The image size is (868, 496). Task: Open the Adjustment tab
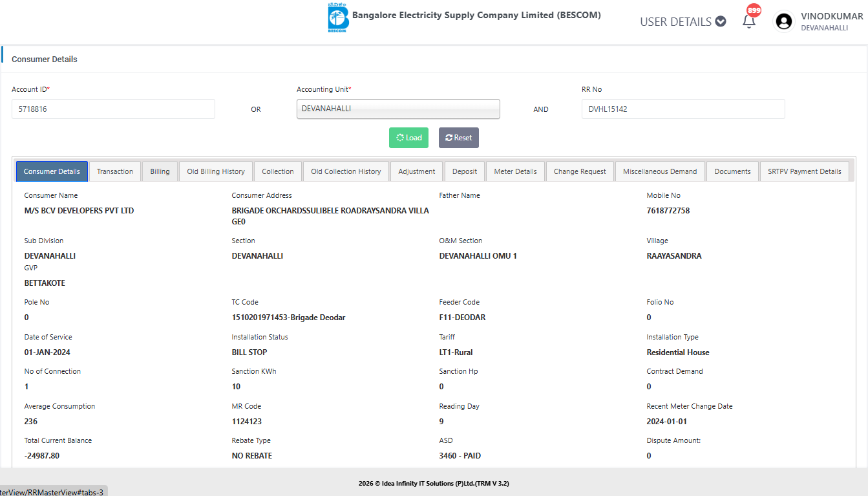[x=416, y=171]
